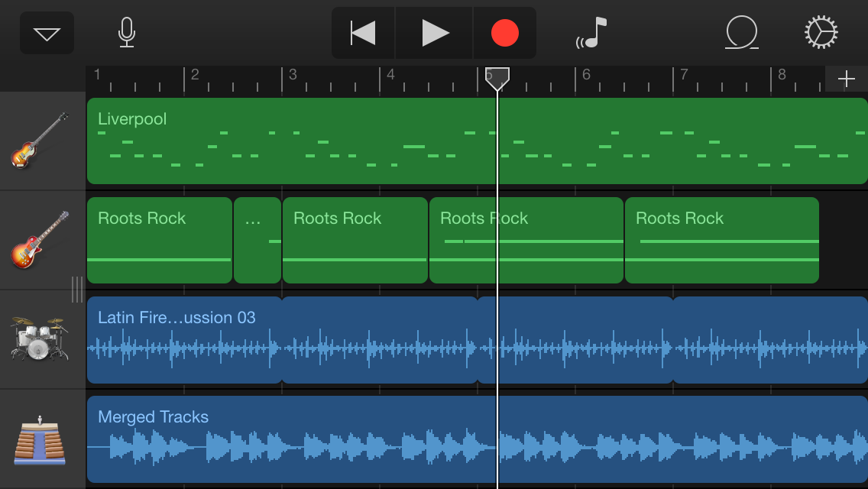This screenshot has width=868, height=489.
Task: Tap bar 4 on the ruler
Action: click(x=390, y=74)
